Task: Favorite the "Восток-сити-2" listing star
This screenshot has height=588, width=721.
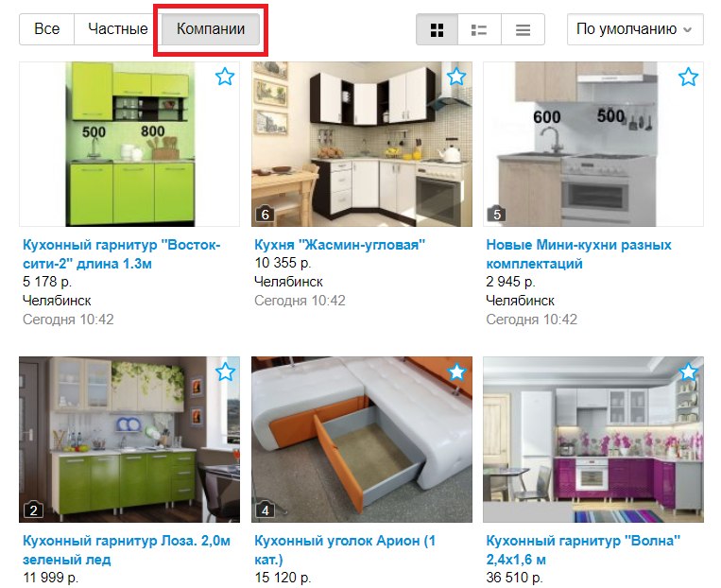Action: [225, 77]
